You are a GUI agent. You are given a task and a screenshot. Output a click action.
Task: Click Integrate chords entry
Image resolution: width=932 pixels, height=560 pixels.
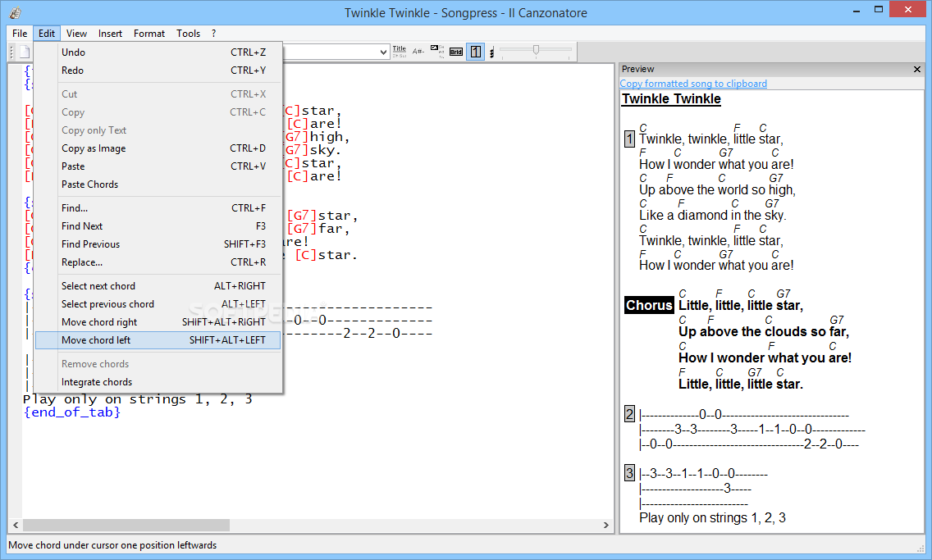(x=158, y=382)
